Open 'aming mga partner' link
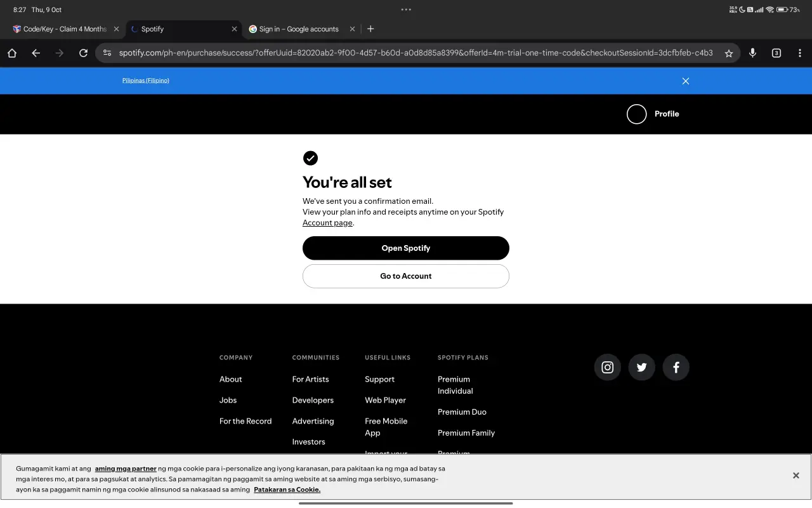The image size is (812, 508). click(x=126, y=469)
